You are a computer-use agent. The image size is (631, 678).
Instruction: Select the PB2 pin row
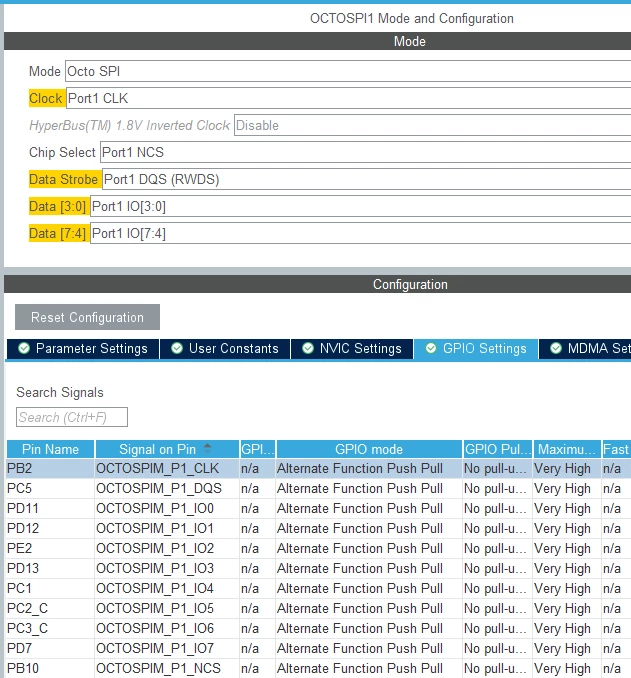click(x=319, y=469)
